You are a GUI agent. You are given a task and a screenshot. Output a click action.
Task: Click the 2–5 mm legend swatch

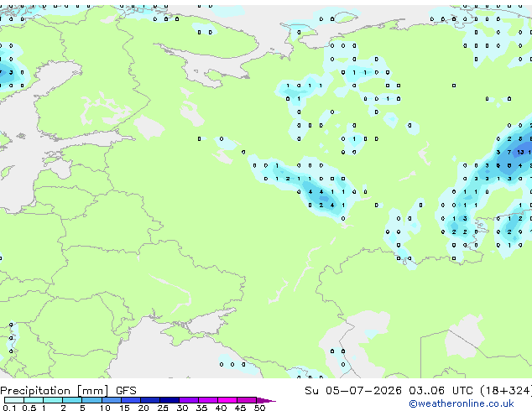pos(72,400)
